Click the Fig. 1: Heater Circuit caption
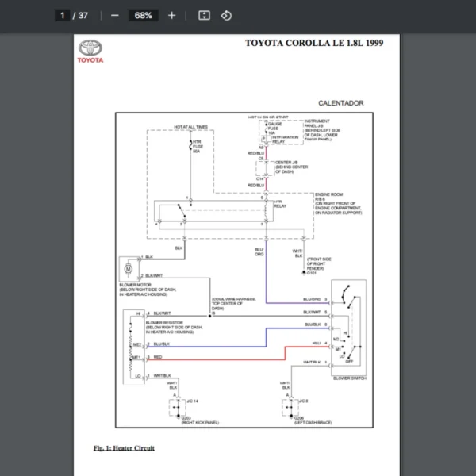The height and width of the screenshot is (476, 476). coord(124,448)
